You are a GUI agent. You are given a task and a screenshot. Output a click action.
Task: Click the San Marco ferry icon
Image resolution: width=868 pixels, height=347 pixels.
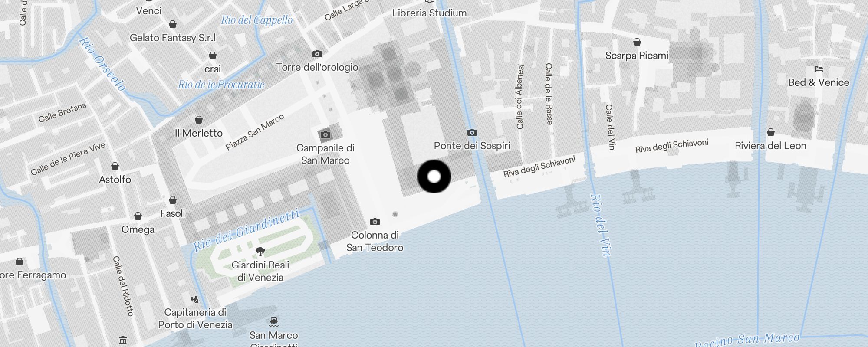click(273, 321)
